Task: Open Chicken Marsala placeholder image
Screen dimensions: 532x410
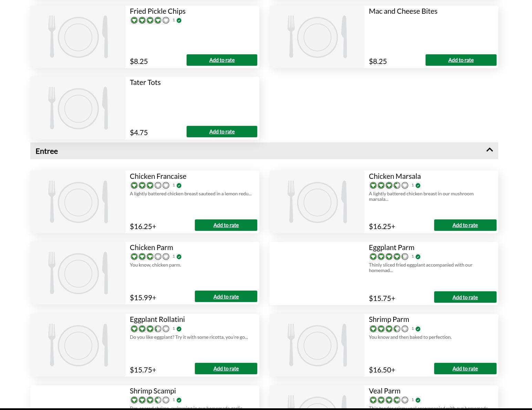Action: [x=317, y=202]
